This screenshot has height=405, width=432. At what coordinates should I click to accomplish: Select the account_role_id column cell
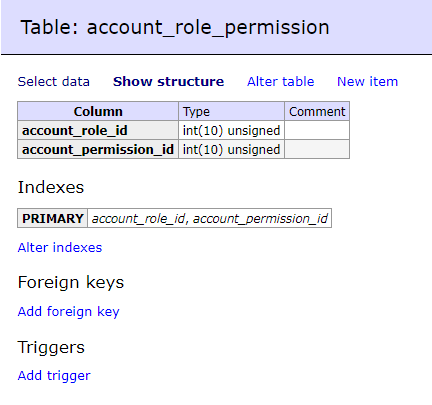coord(98,130)
